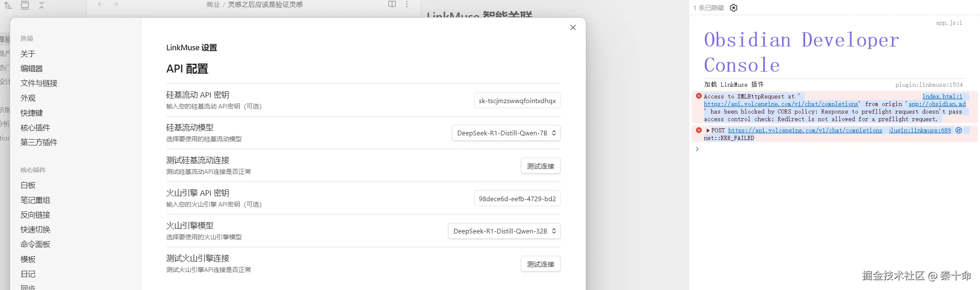Click the 1 条已隐藏 console label
980x290 pixels.
point(709,8)
